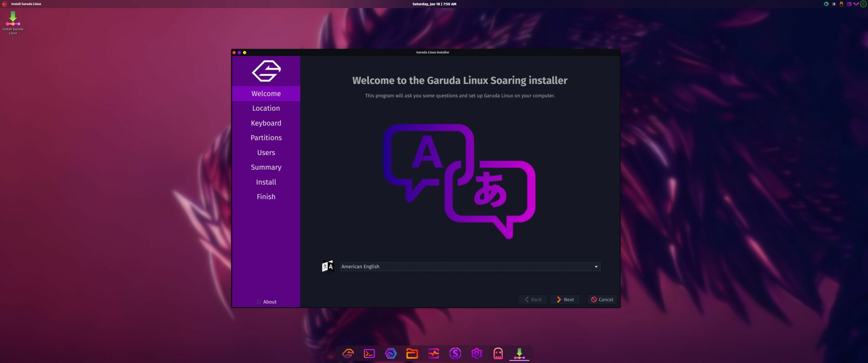Click the Install Garuda Linux panel title
868x363 pixels.
pos(26,4)
